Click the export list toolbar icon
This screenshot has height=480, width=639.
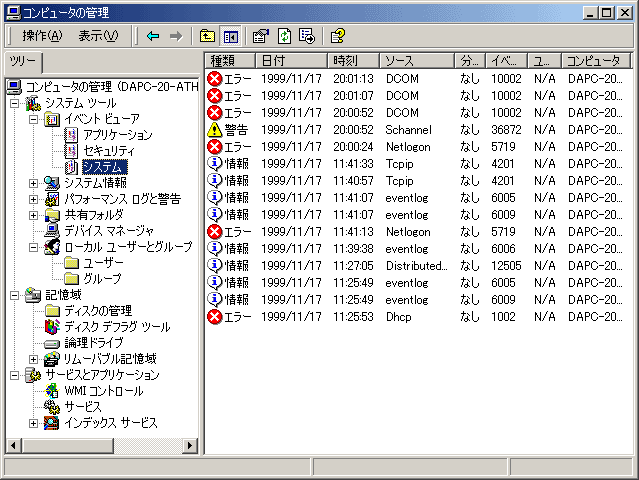[307, 36]
